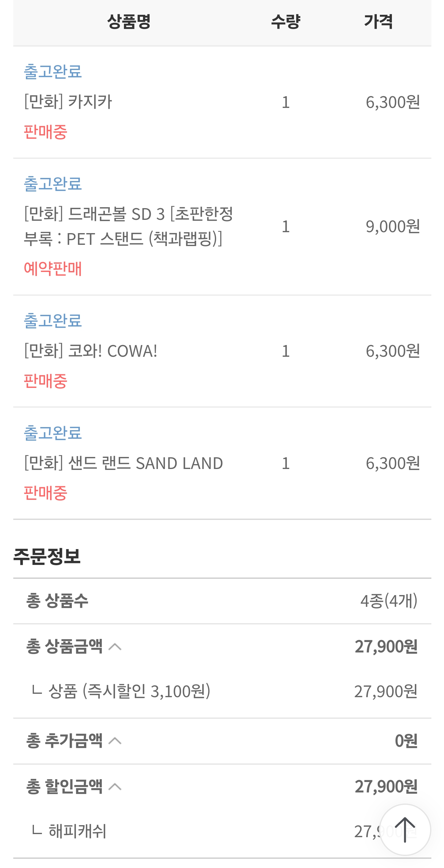Image resolution: width=444 pixels, height=868 pixels.
Task: Tap the 총 할인금액 row label
Action: click(x=64, y=787)
